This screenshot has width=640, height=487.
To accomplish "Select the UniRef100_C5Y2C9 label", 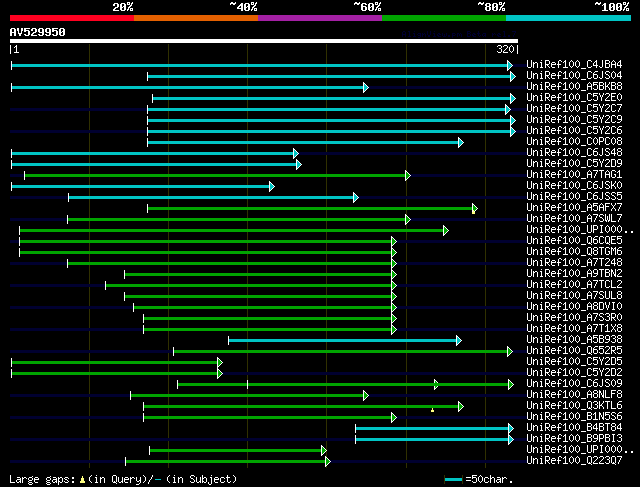I will [x=574, y=120].
